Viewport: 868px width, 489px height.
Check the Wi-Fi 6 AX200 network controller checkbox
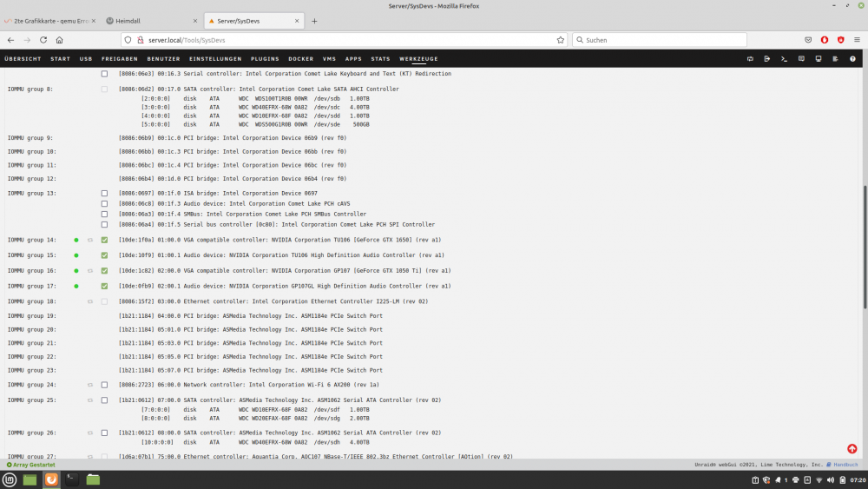click(104, 385)
